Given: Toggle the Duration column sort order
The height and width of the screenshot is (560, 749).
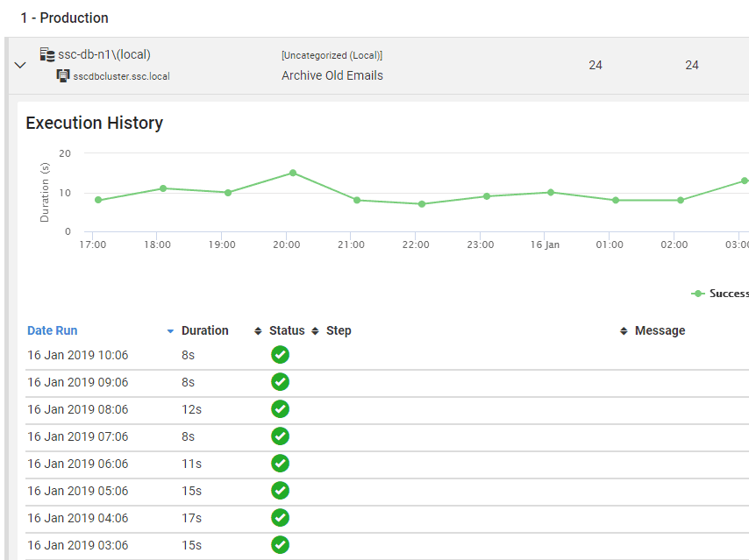Looking at the screenshot, I should click(260, 330).
